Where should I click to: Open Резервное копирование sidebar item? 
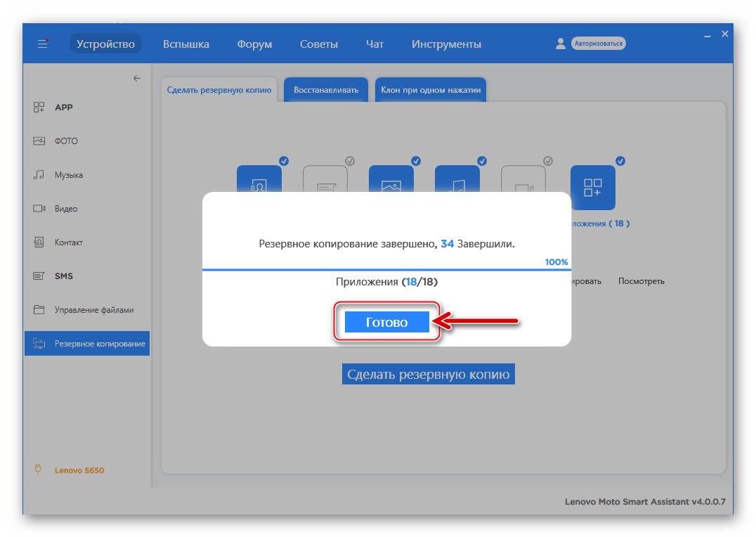[87, 344]
